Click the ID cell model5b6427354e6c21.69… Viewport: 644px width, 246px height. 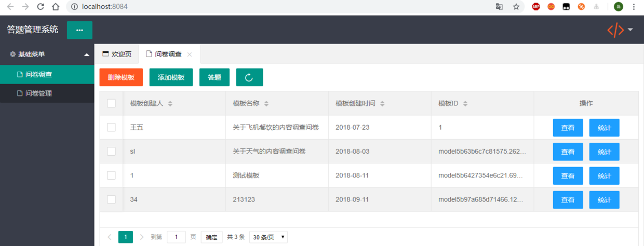pos(482,175)
